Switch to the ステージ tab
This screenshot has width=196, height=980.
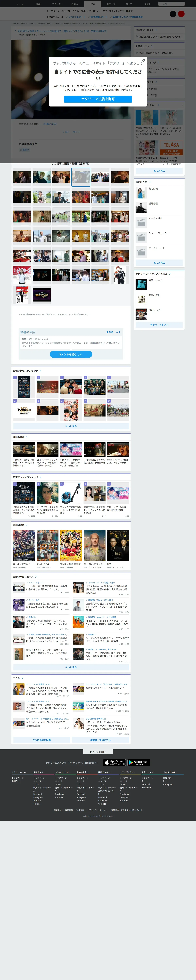[111, 4]
